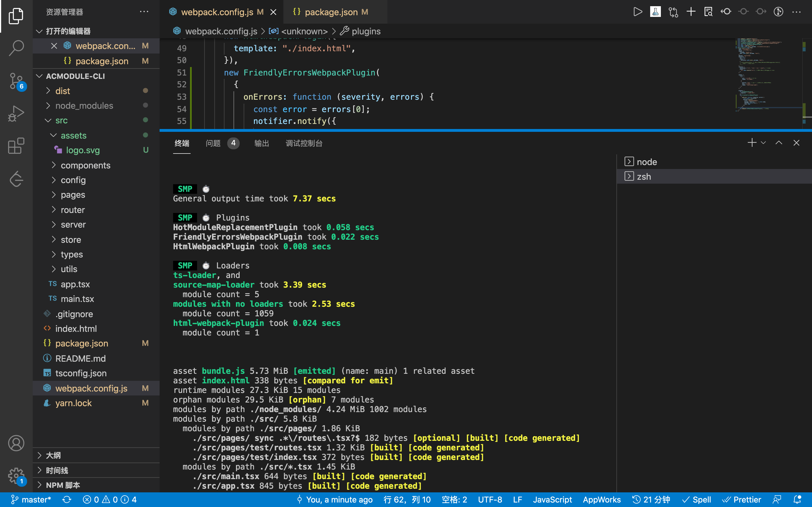Click the synchronize changes icon in status bar
Viewport: 812px width, 507px height.
pyautogui.click(x=67, y=500)
